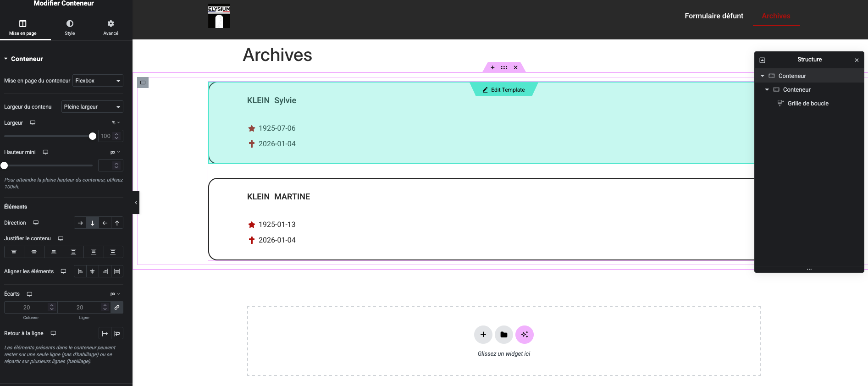
Task: Click the Largeur slider handle
Action: pos(93,136)
